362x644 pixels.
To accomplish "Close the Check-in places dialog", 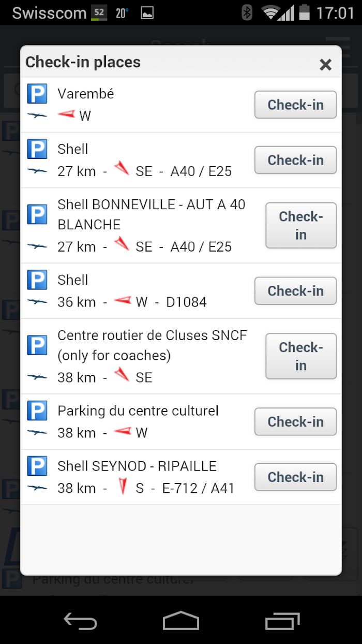I will click(x=325, y=64).
